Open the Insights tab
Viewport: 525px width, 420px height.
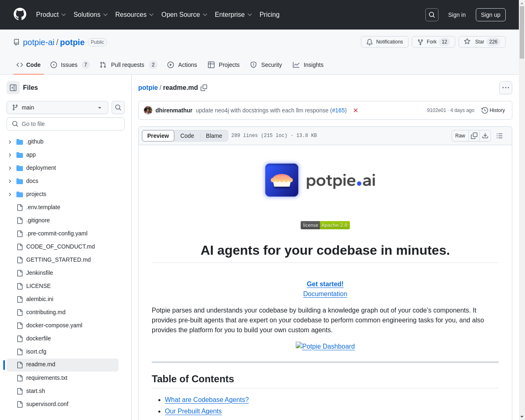[308, 65]
